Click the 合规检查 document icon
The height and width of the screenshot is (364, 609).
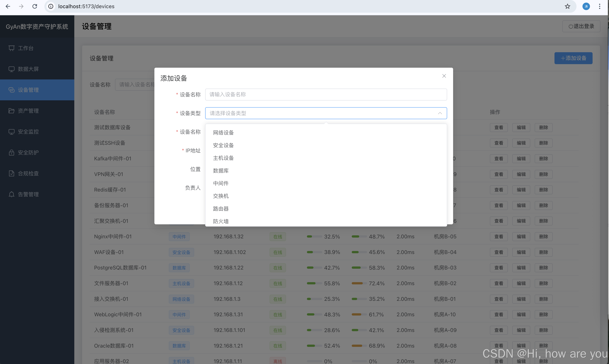(12, 173)
